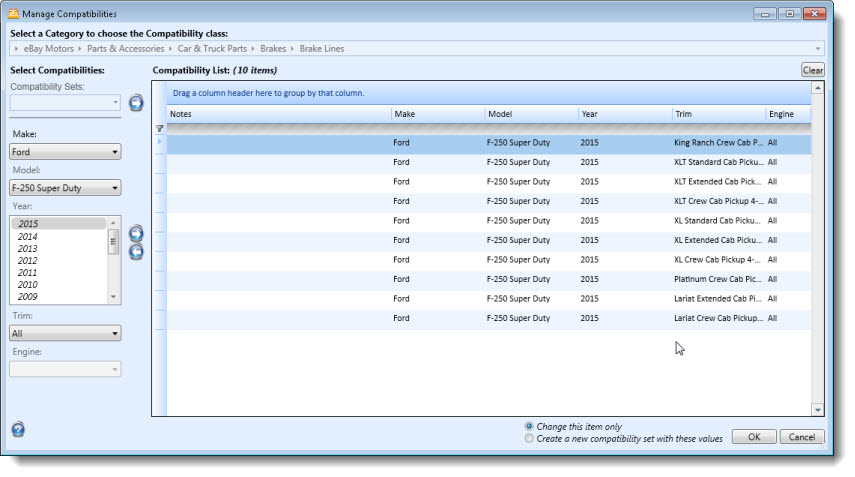
Task: Open the Engine dropdown
Action: [x=65, y=369]
